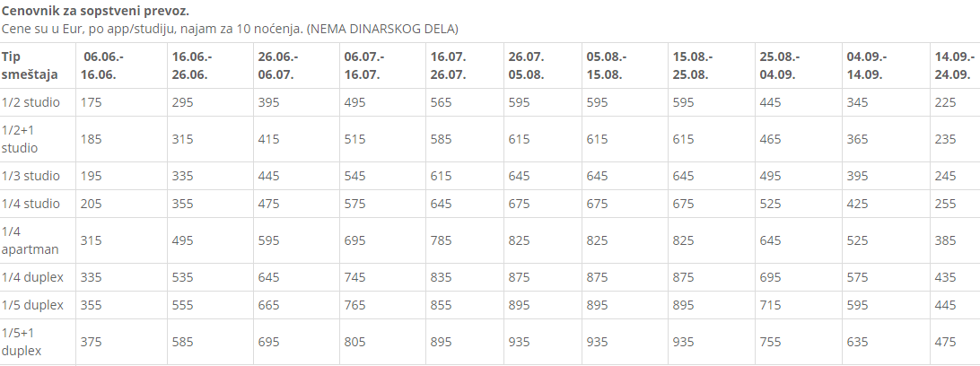Click price 715 in the 1/5 duplex row
Screen dimensions: 980x366
point(770,305)
